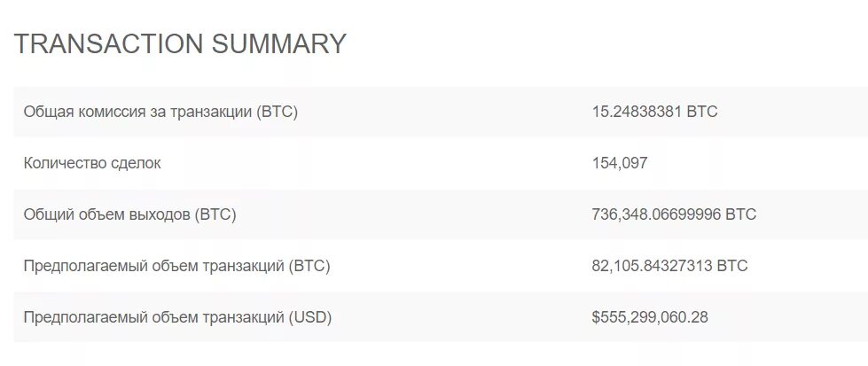Click the word комиссия in first row
Viewport: 868px width, 366px height.
(110, 113)
